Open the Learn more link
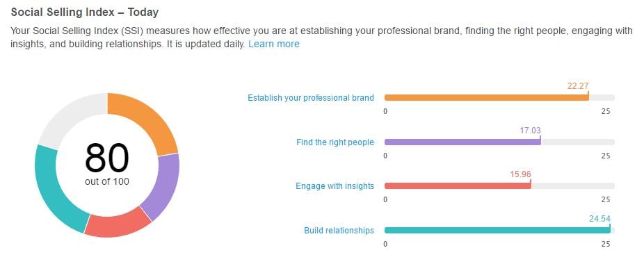The width and height of the screenshot is (644, 264). tap(274, 44)
